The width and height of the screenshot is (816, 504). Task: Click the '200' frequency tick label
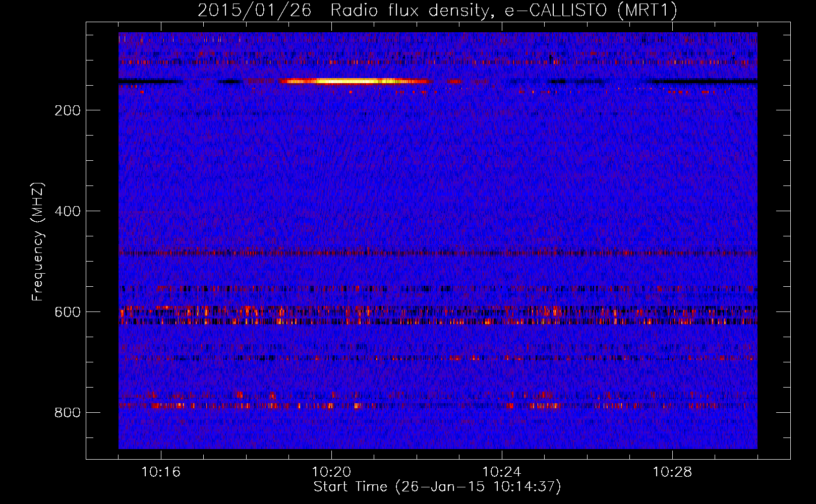68,110
